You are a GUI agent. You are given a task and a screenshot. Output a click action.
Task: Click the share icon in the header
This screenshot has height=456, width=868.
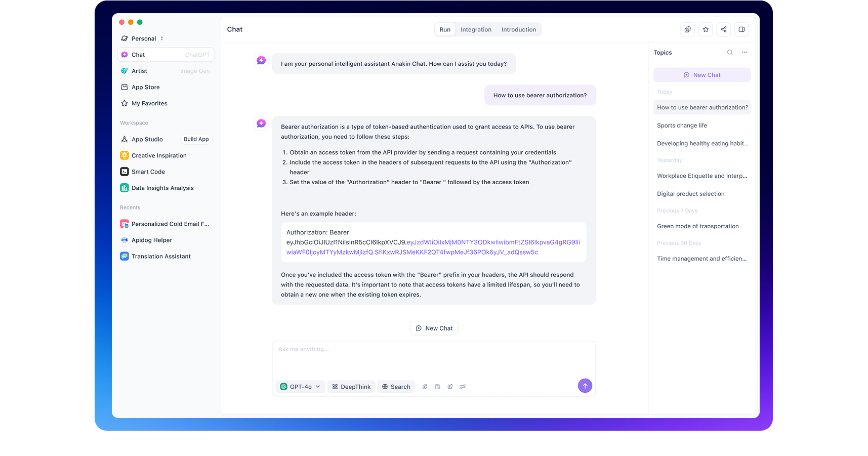point(723,29)
